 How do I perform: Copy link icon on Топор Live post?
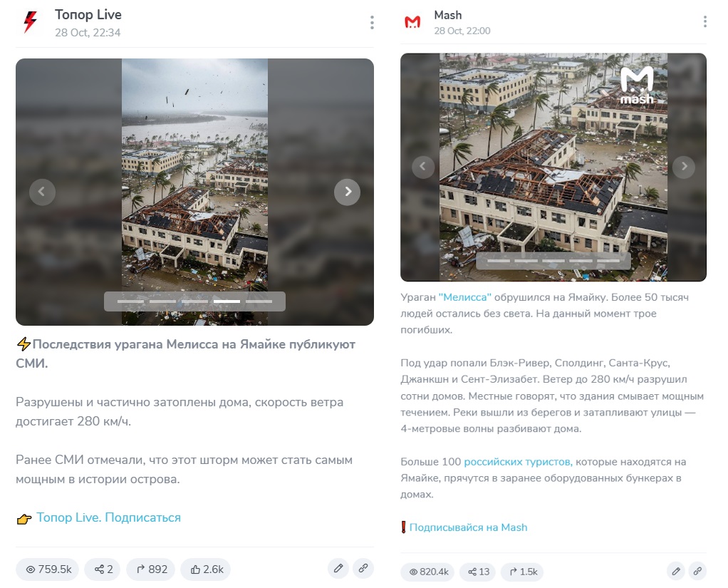363,568
